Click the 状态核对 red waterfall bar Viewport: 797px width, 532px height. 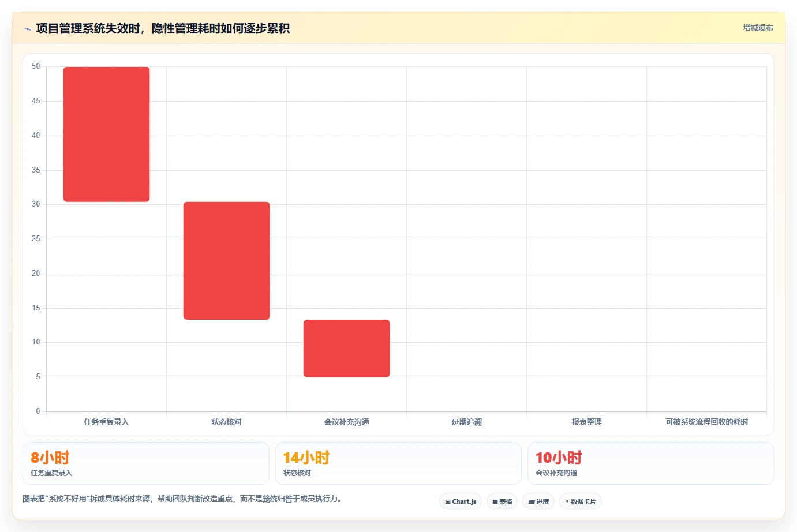226,261
